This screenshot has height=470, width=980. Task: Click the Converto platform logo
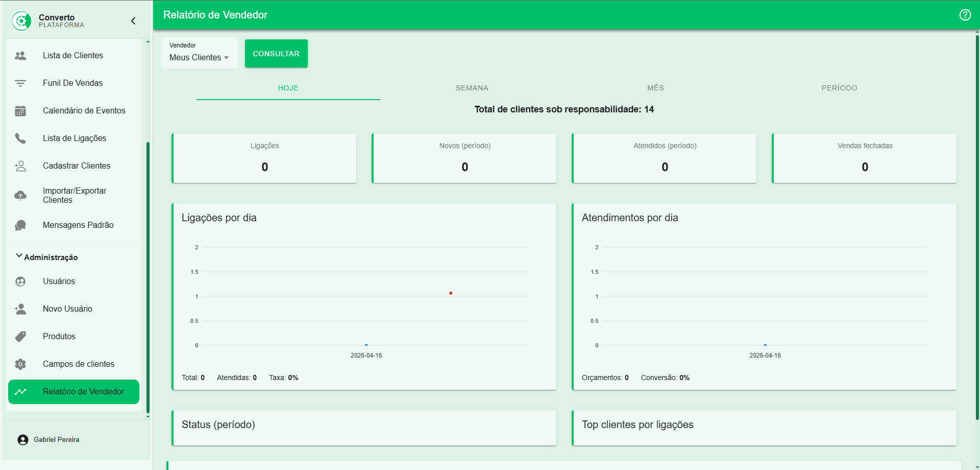21,20
